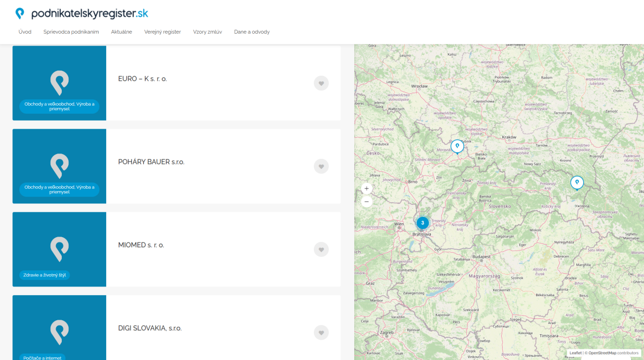This screenshot has height=360, width=644.
Task: Open MIOMED s. r. o. listing title
Action: point(141,245)
